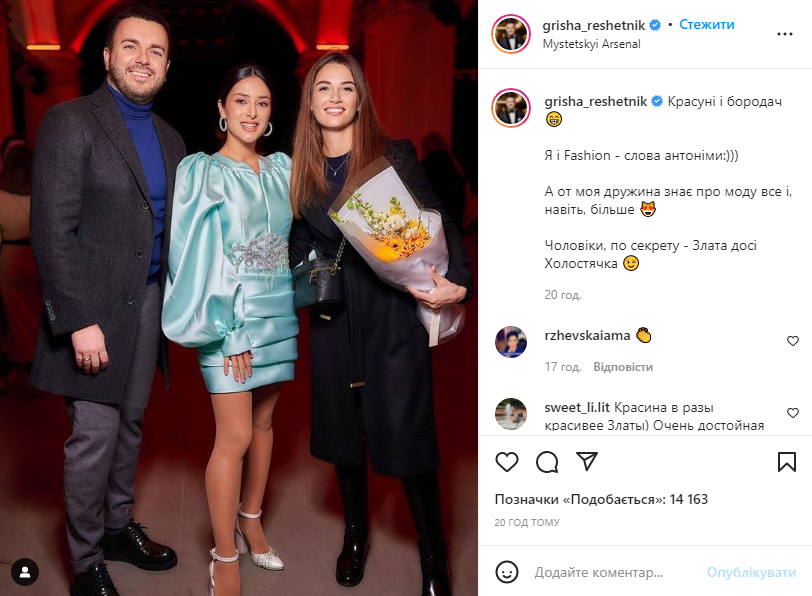Image resolution: width=812 pixels, height=596 pixels.
Task: Open emoji picker smiley icon
Action: 506,572
